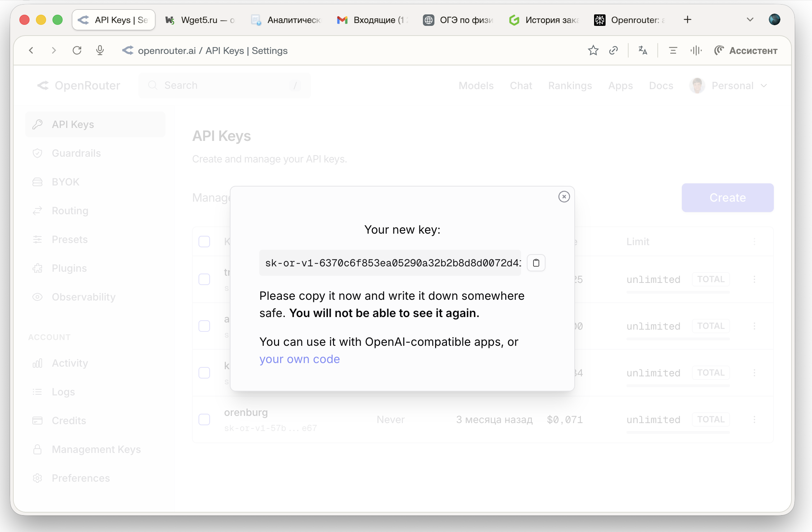The image size is (812, 532).
Task: Select API Keys in the sidebar
Action: coord(95,124)
